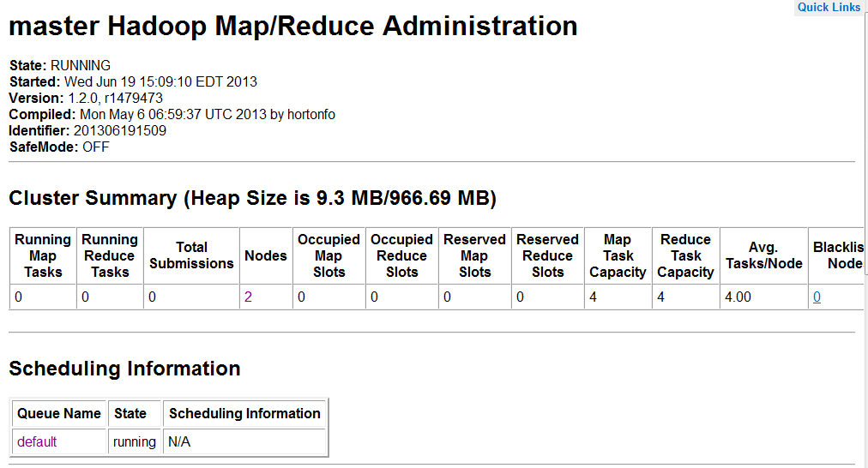Select the Avg. Tasks/Node column header
Image resolution: width=868 pixels, height=468 pixels.
pyautogui.click(x=764, y=255)
